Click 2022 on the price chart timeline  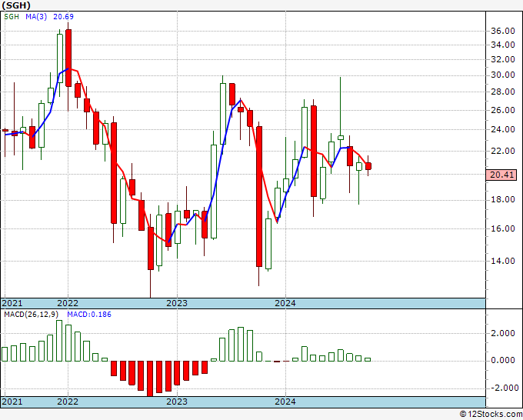[68, 303]
